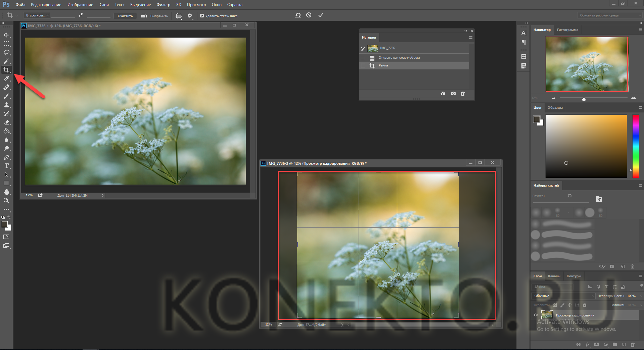Hide the 'Просмотр кадрирования' layer
This screenshot has height=350, width=644.
coord(536,315)
